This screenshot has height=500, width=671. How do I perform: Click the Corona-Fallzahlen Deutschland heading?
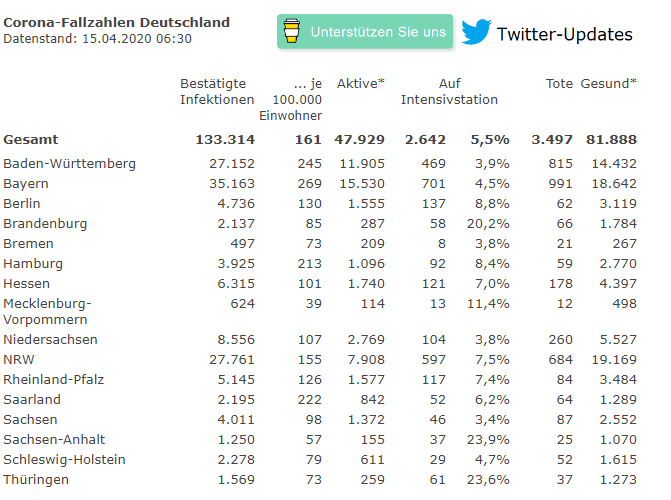116,22
